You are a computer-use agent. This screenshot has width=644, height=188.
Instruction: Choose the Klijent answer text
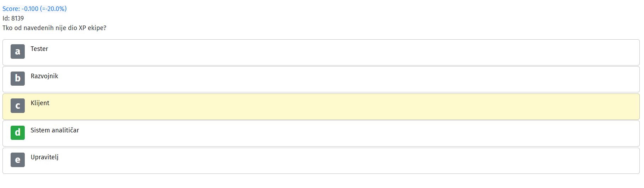(40, 103)
